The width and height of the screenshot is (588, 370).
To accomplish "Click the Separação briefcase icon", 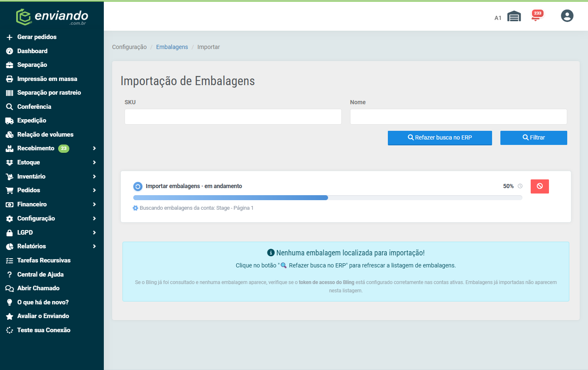I will tap(10, 65).
